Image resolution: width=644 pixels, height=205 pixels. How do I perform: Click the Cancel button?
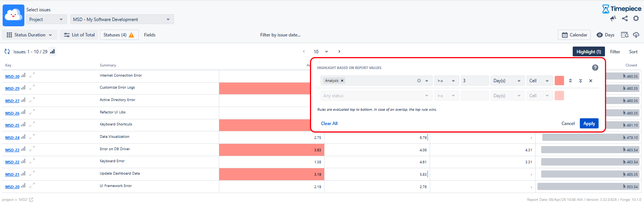tap(568, 124)
